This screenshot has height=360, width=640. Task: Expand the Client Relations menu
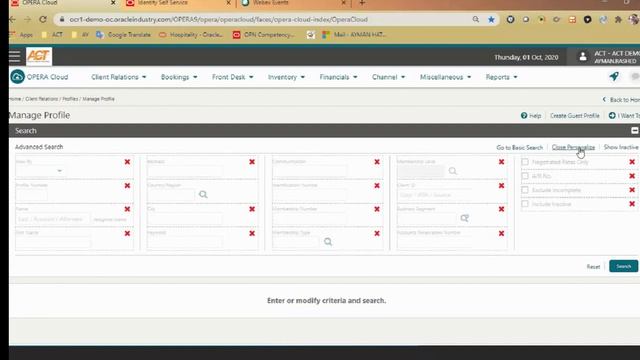pyautogui.click(x=118, y=77)
